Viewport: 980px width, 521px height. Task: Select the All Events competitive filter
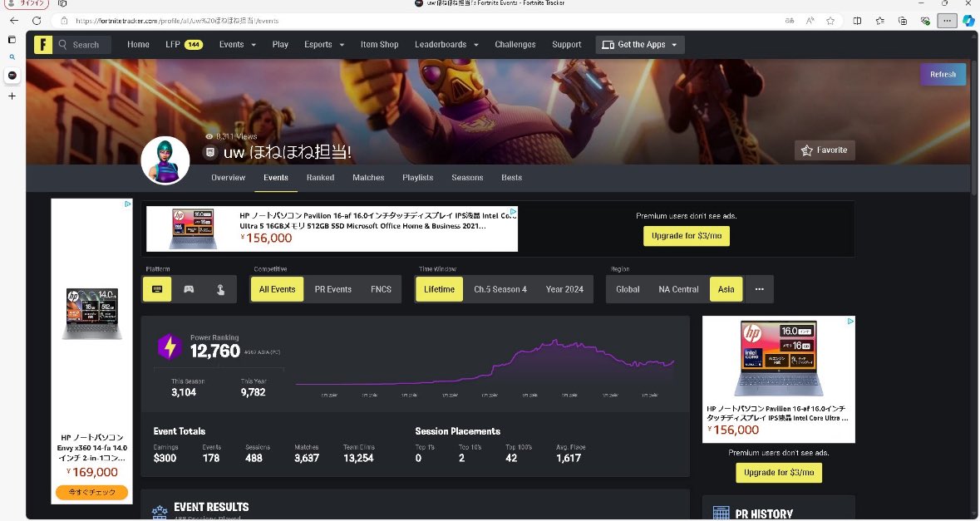pos(277,289)
